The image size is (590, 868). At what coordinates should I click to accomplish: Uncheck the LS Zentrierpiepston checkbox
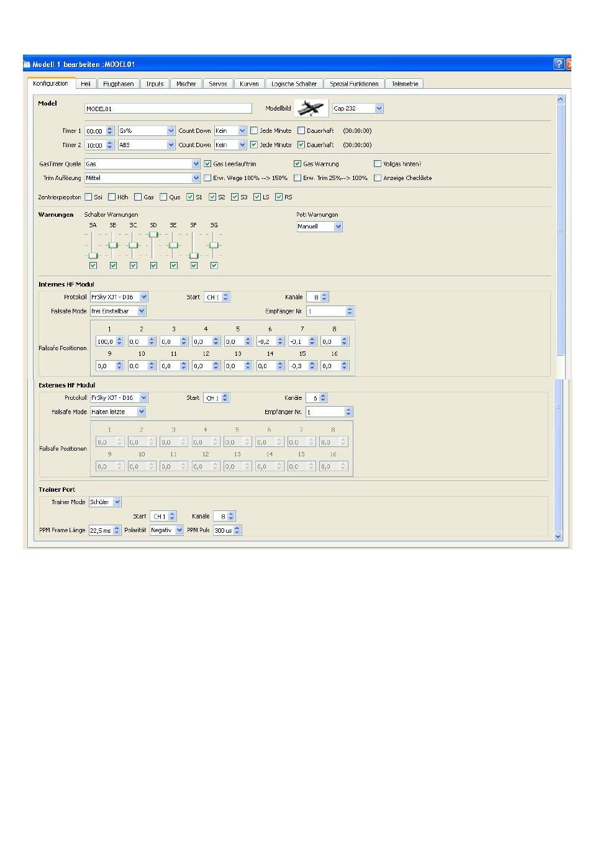(x=257, y=197)
